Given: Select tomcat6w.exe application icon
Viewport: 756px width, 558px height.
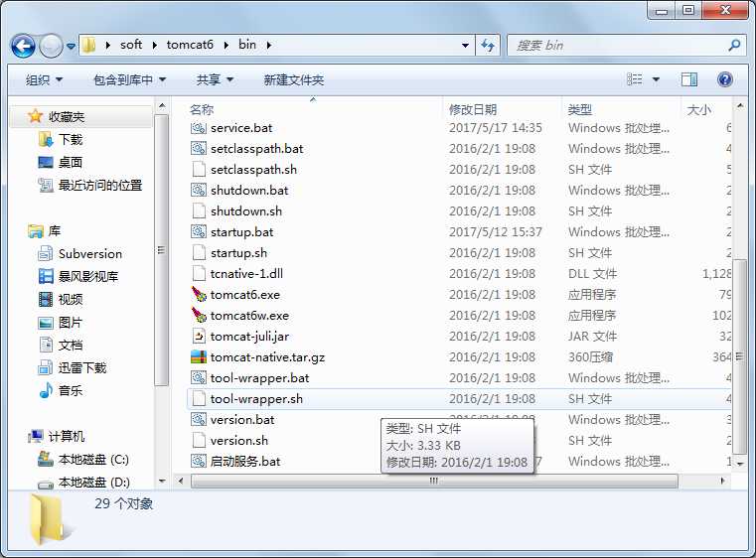Looking at the screenshot, I should tap(198, 315).
